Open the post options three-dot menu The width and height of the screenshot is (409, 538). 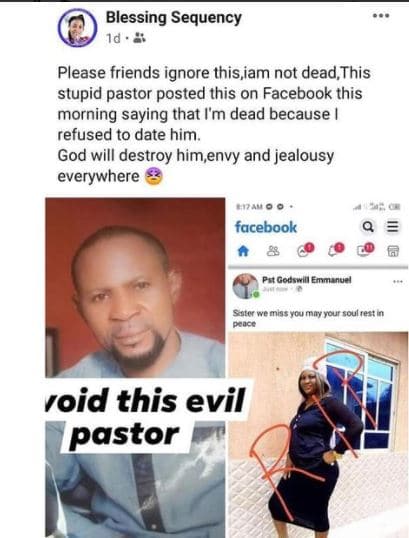[381, 16]
